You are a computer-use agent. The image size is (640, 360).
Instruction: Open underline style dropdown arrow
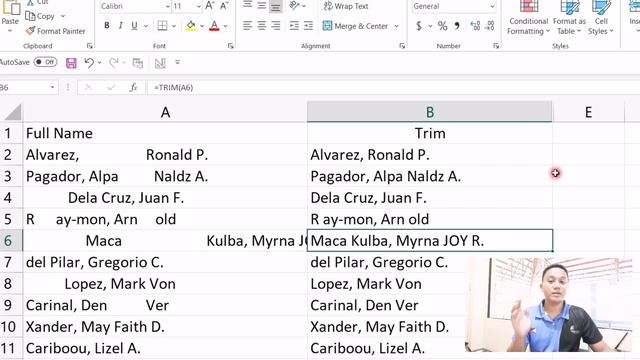tap(146, 26)
